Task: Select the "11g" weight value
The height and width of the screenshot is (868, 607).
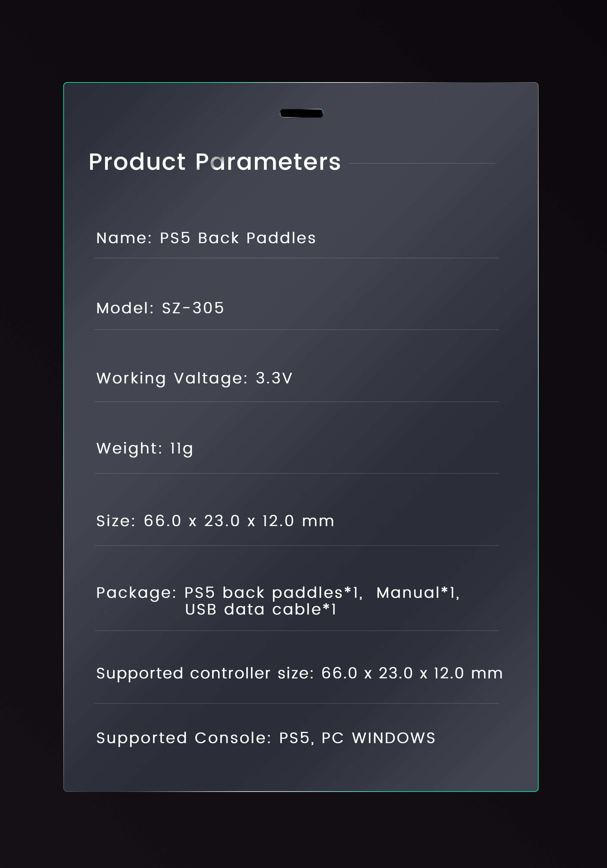Action: 182,449
